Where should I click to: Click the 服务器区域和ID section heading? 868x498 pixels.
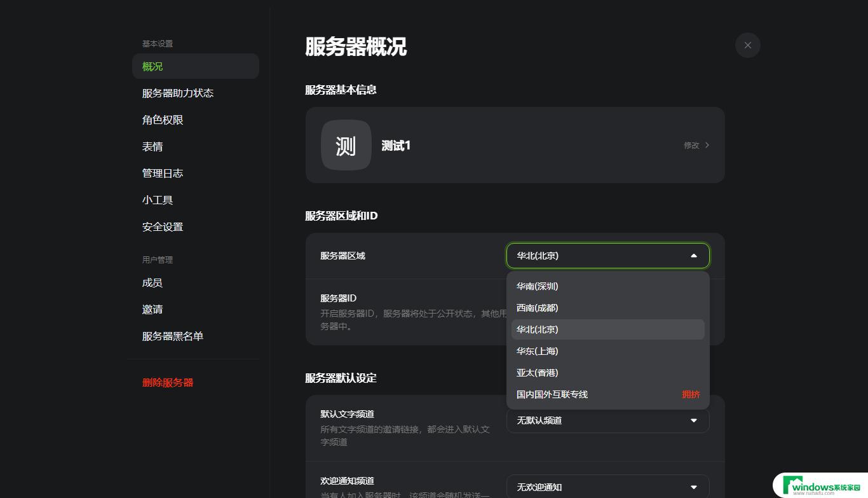[341, 216]
